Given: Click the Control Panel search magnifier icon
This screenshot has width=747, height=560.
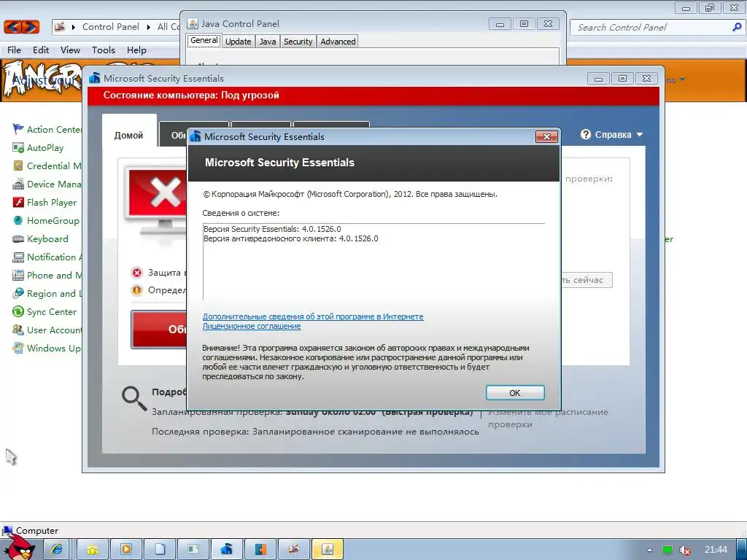Looking at the screenshot, I should 737,27.
